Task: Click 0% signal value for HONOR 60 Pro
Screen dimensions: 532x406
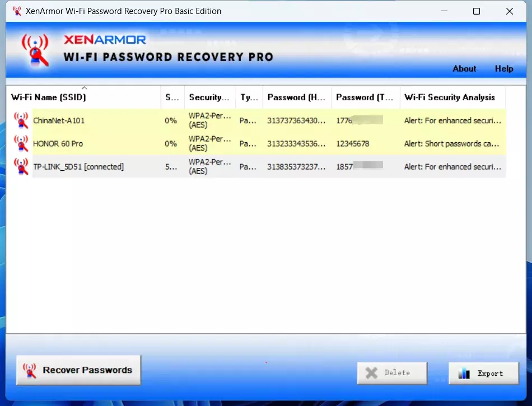Action: (171, 143)
